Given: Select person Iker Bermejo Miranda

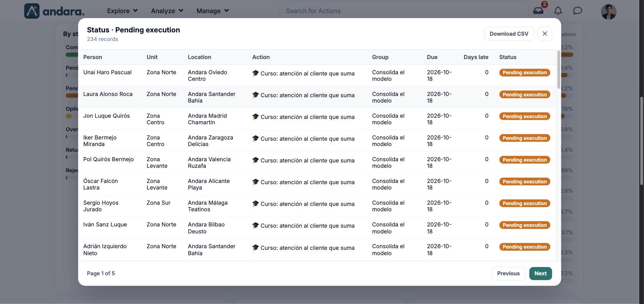Looking at the screenshot, I should coord(100,141).
